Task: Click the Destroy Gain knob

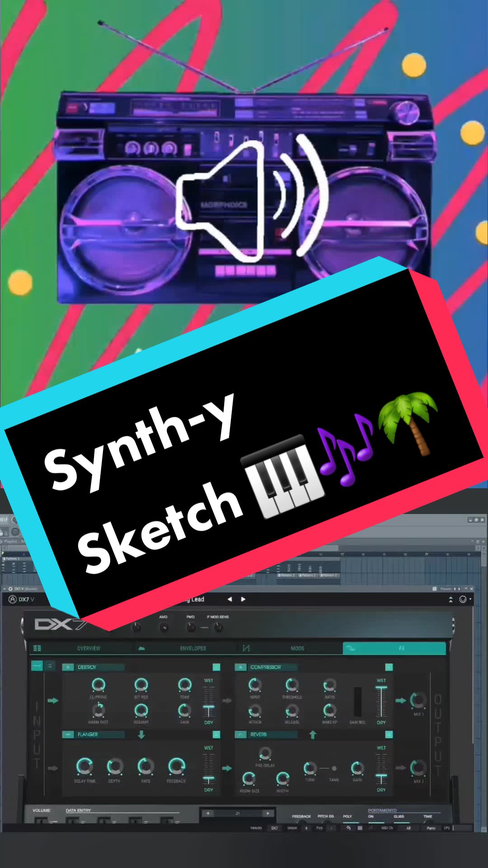Action: [184, 710]
